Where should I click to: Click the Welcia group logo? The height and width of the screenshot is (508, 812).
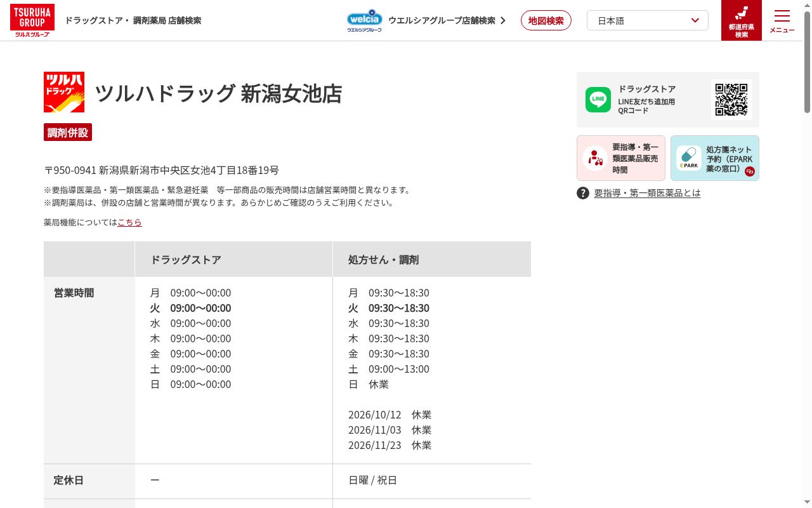coord(365,20)
